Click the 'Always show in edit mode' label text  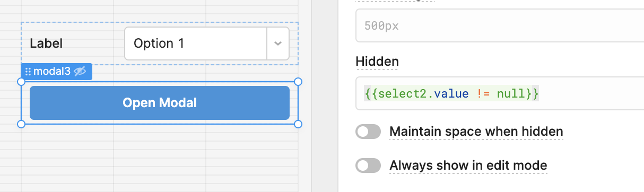pos(468,165)
